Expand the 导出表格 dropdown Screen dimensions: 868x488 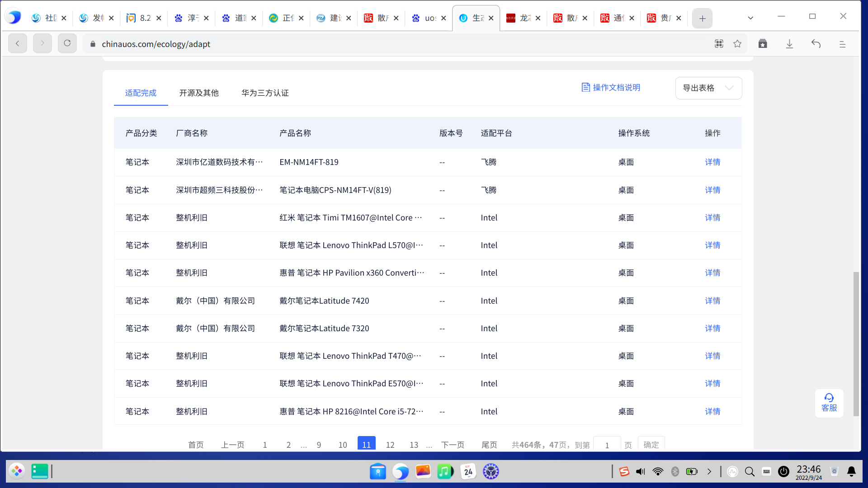click(708, 88)
